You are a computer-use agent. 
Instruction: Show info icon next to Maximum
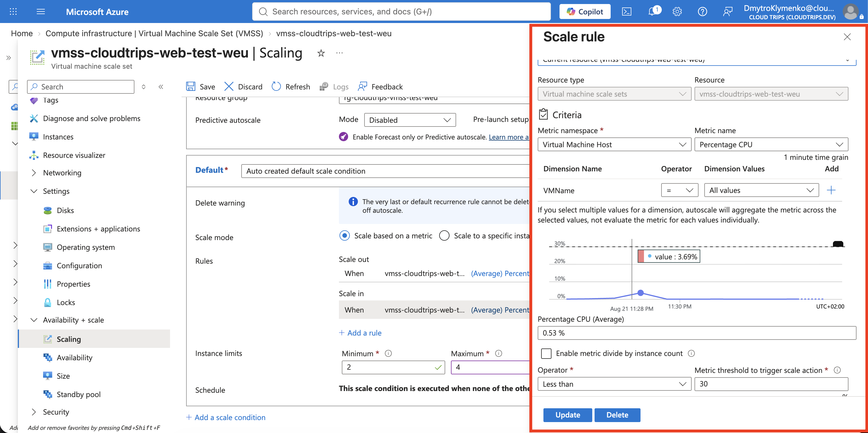(x=499, y=353)
